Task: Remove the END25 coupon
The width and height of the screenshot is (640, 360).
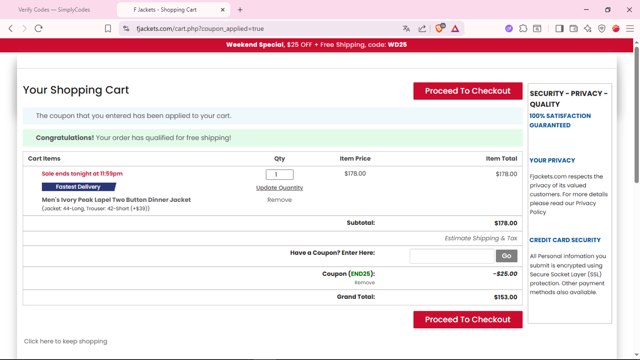Action: point(364,282)
